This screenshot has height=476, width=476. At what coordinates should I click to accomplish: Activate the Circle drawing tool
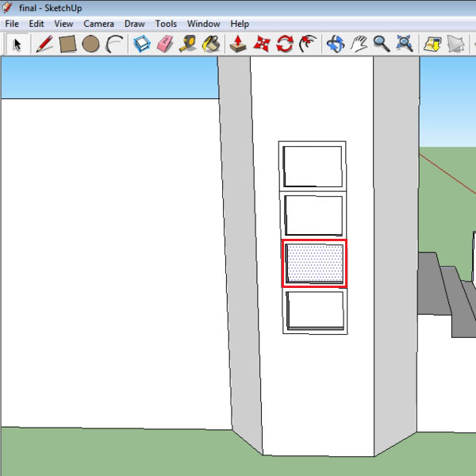coord(90,44)
